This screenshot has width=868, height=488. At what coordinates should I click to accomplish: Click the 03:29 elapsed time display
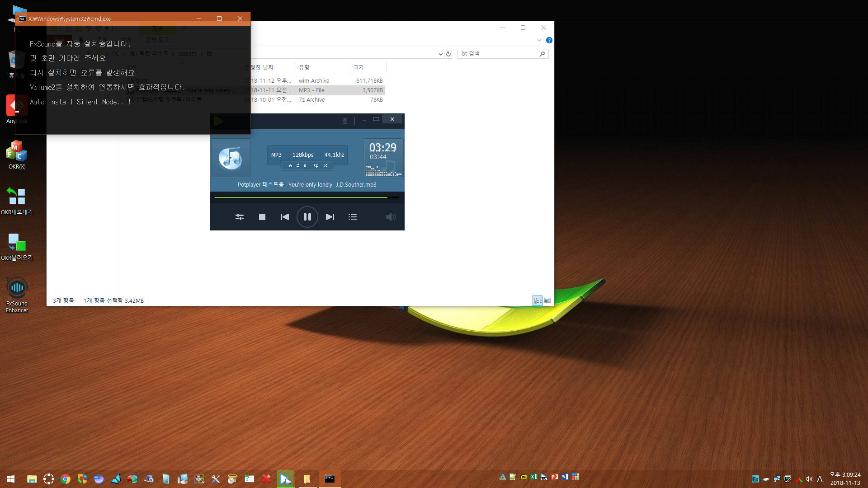pos(382,148)
